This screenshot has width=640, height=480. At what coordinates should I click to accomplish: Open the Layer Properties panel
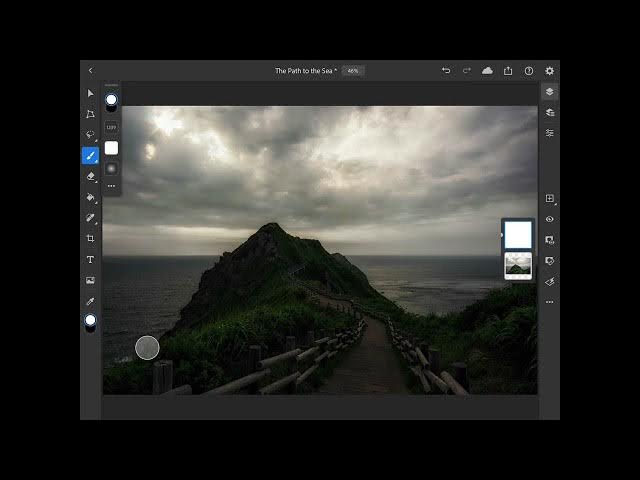[x=549, y=132]
